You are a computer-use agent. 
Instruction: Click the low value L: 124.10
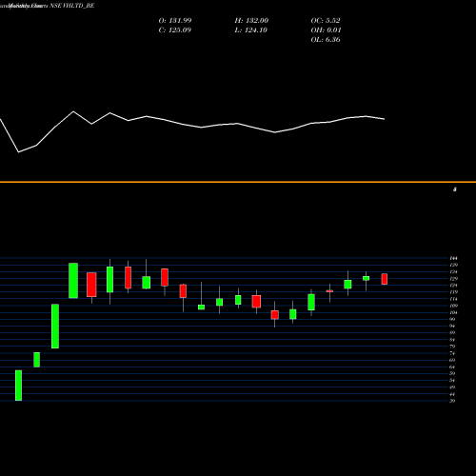coord(250,30)
